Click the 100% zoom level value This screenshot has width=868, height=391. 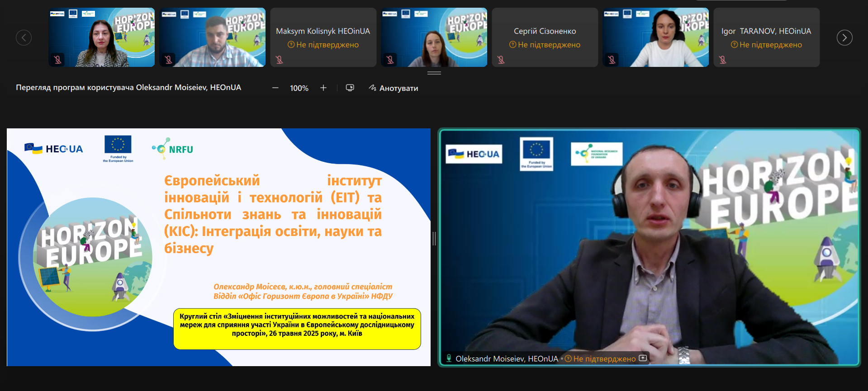[x=299, y=88]
